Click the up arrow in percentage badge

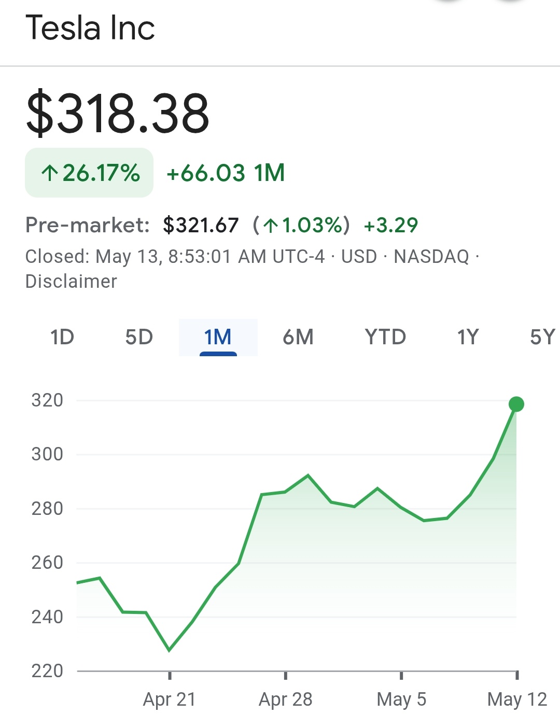(x=49, y=173)
